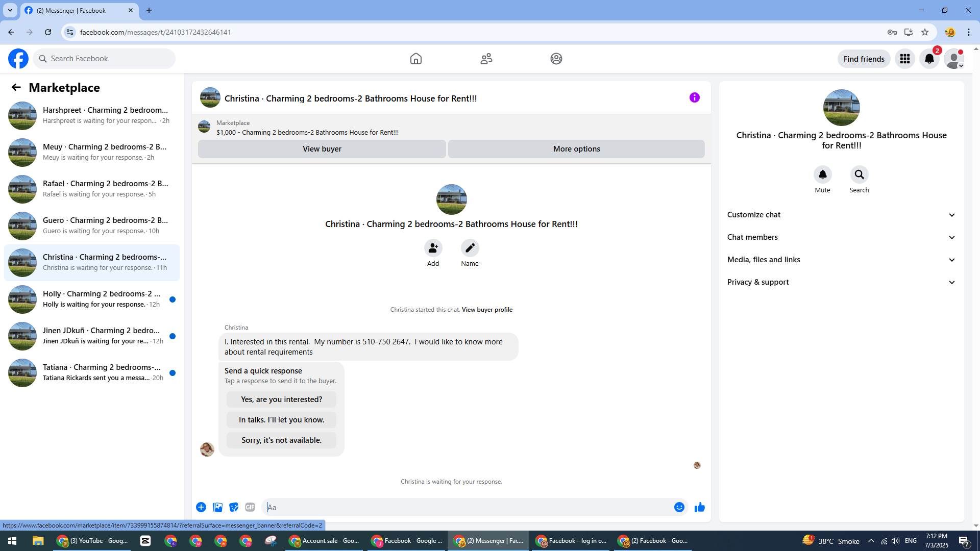Click the purple conversation info icon

coord(694,97)
